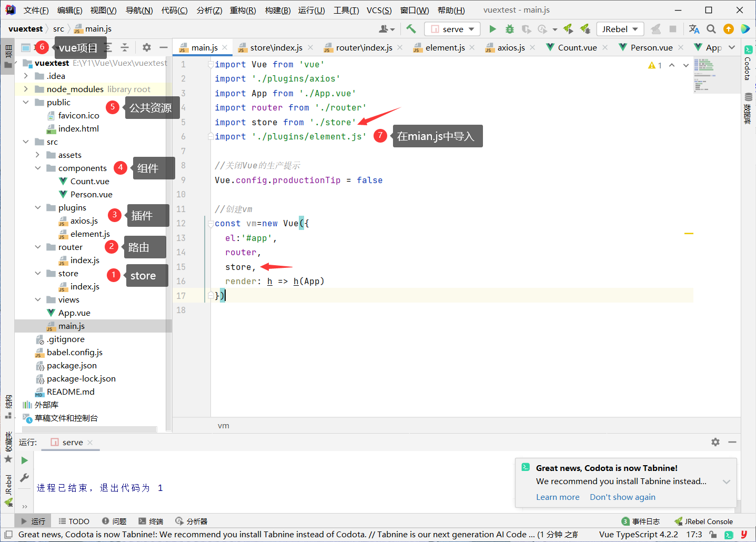
Task: Expand the node_modules folder
Action: click(x=26, y=89)
